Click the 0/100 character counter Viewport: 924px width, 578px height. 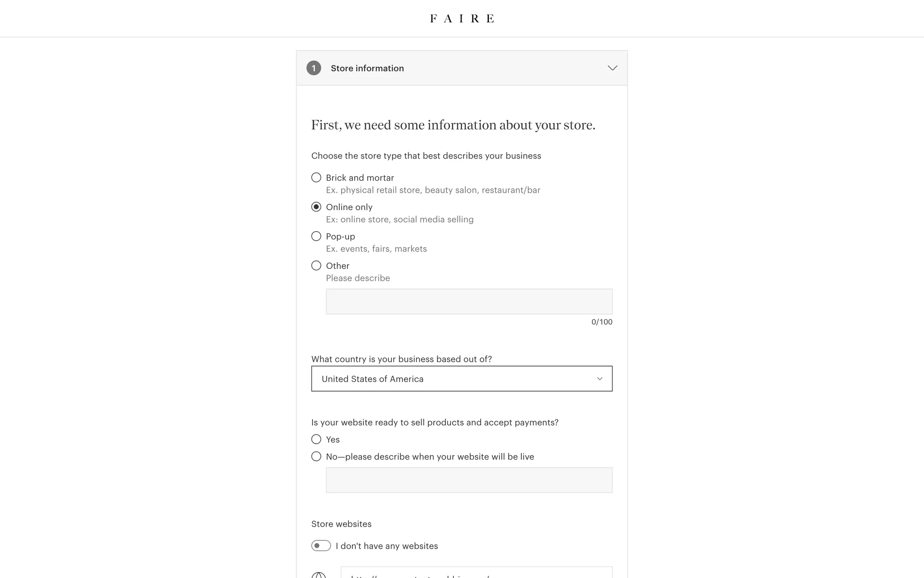coord(602,322)
